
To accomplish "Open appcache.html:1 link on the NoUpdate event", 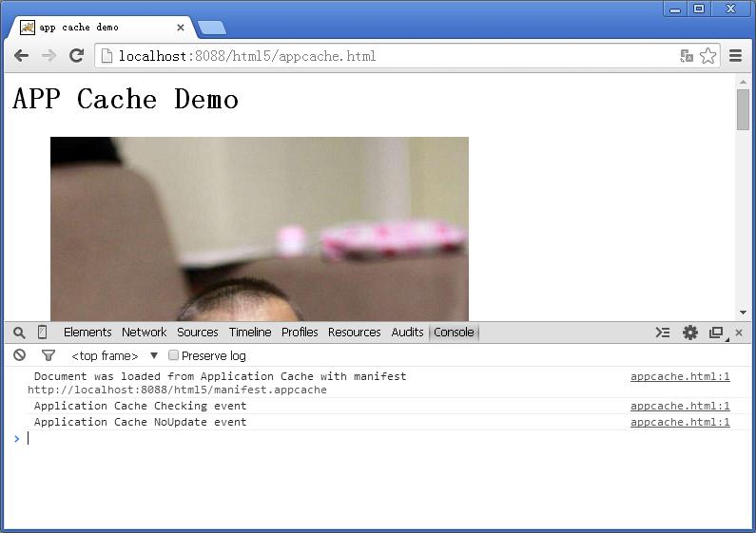I will (x=680, y=422).
